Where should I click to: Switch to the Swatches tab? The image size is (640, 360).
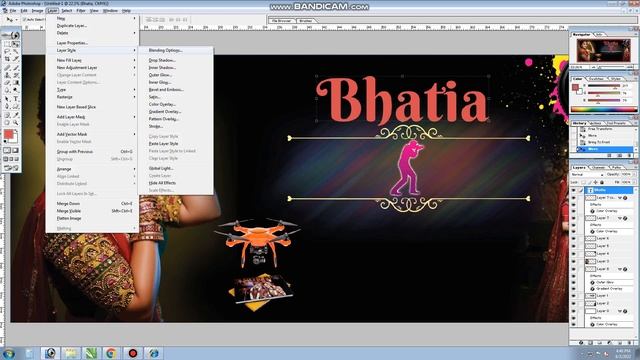tap(596, 78)
